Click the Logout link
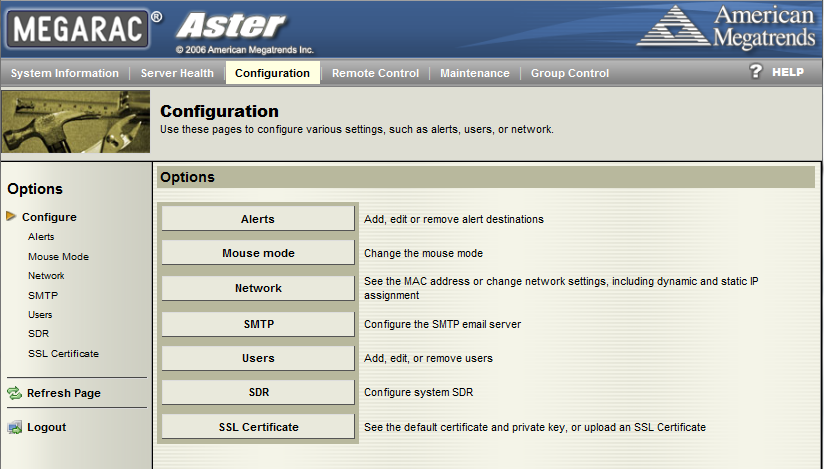Viewport: 824px width, 469px height. point(47,427)
